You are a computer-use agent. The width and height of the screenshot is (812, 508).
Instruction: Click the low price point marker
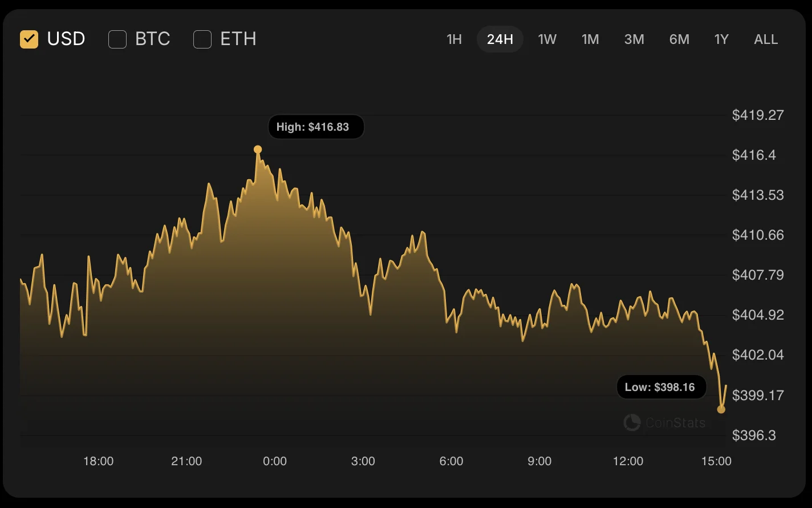pyautogui.click(x=721, y=409)
